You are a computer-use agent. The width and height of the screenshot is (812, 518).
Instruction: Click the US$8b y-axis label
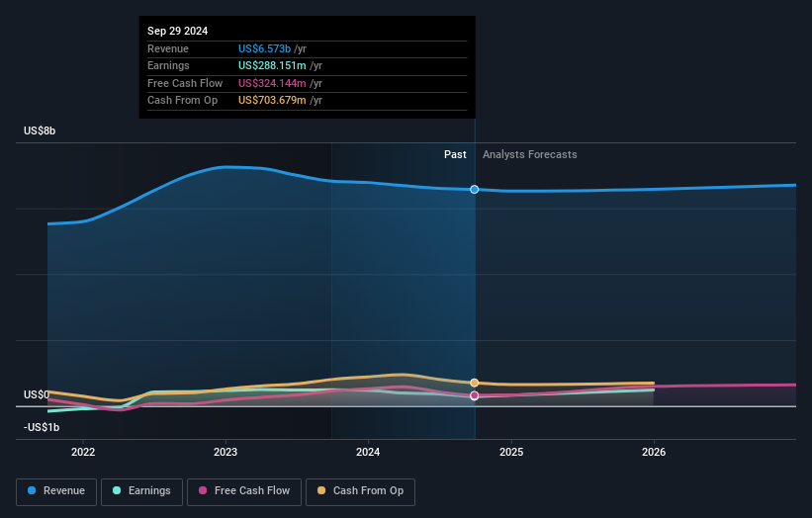(40, 130)
